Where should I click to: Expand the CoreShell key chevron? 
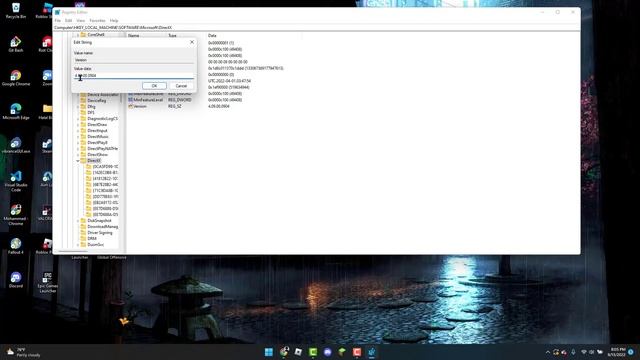[x=78, y=35]
